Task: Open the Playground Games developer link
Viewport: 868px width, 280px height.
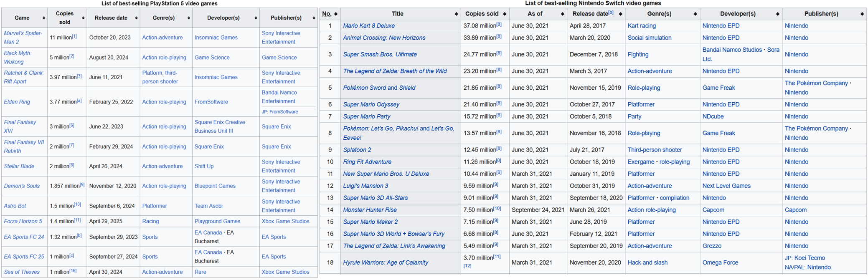Action: click(218, 221)
